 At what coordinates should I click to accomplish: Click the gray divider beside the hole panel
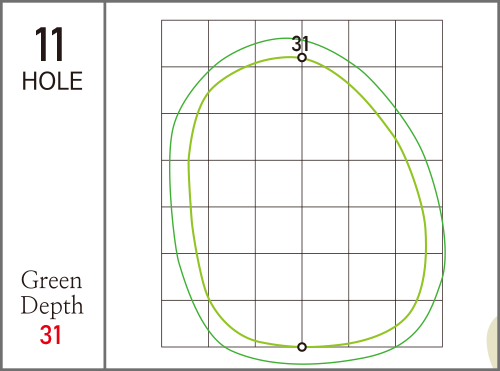[105, 185]
